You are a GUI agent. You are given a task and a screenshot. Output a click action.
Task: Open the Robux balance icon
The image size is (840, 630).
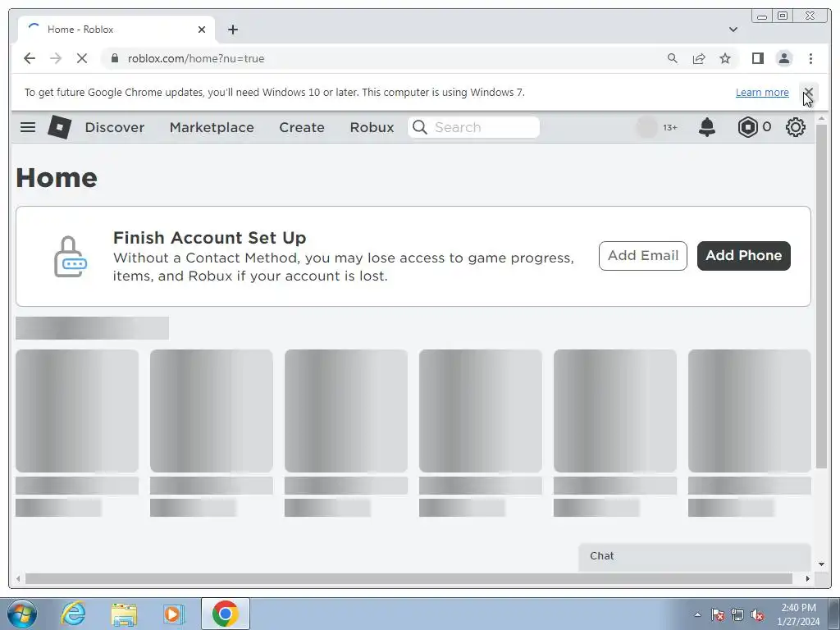click(x=747, y=127)
